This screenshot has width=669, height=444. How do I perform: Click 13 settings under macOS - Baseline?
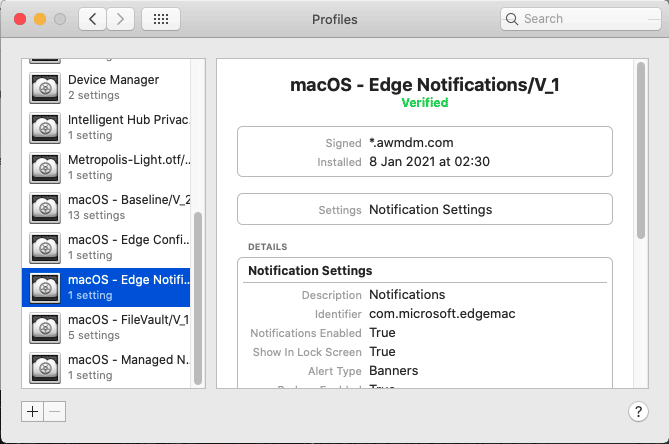pos(96,215)
